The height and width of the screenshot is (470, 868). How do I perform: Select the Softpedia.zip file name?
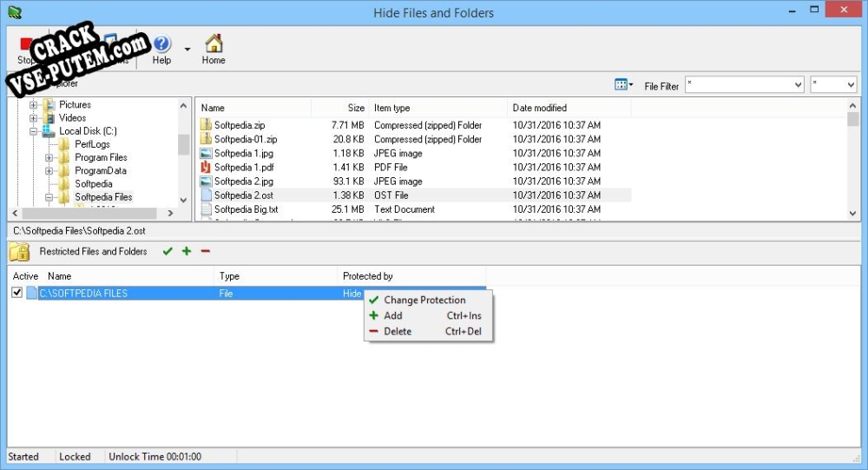click(x=240, y=125)
